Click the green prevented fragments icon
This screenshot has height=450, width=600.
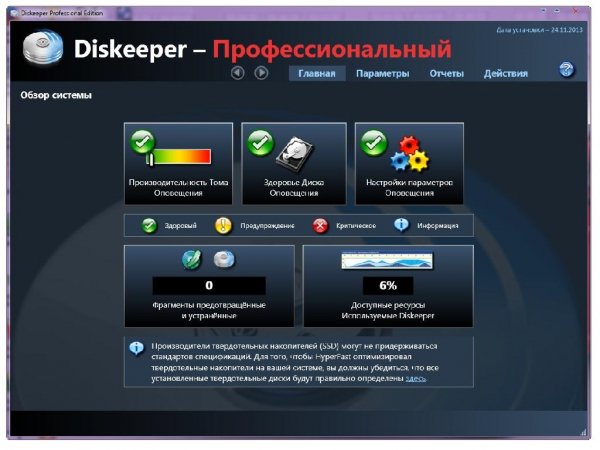pos(191,259)
